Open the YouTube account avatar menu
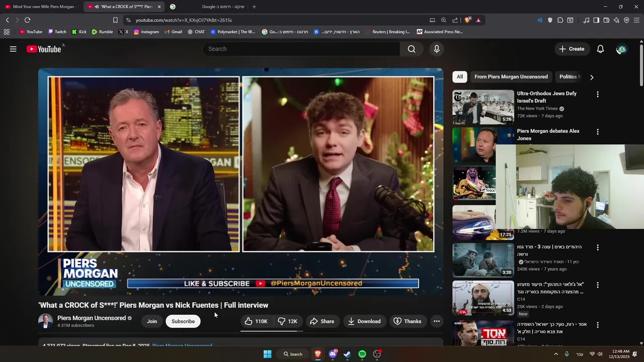Viewport: 644px width, 362px height. tap(621, 49)
